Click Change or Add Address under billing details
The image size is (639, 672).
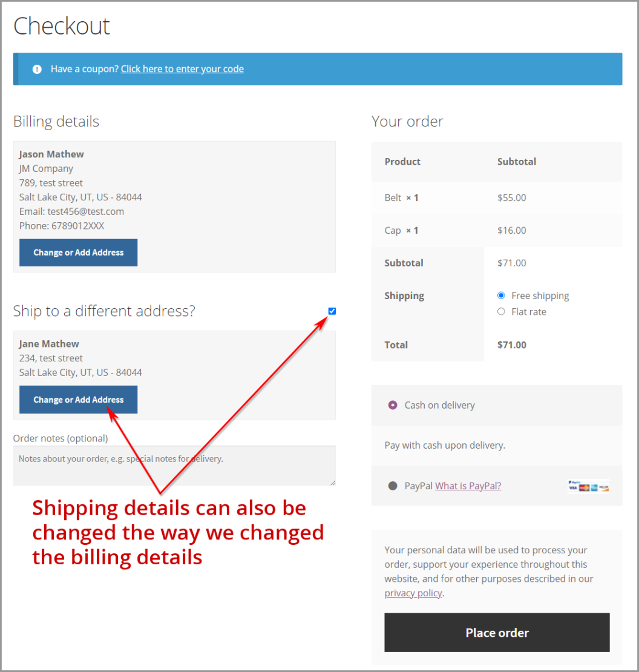click(78, 252)
